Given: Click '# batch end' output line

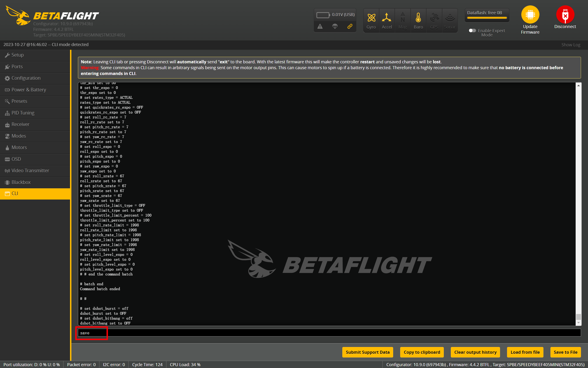Looking at the screenshot, I should 92,284.
